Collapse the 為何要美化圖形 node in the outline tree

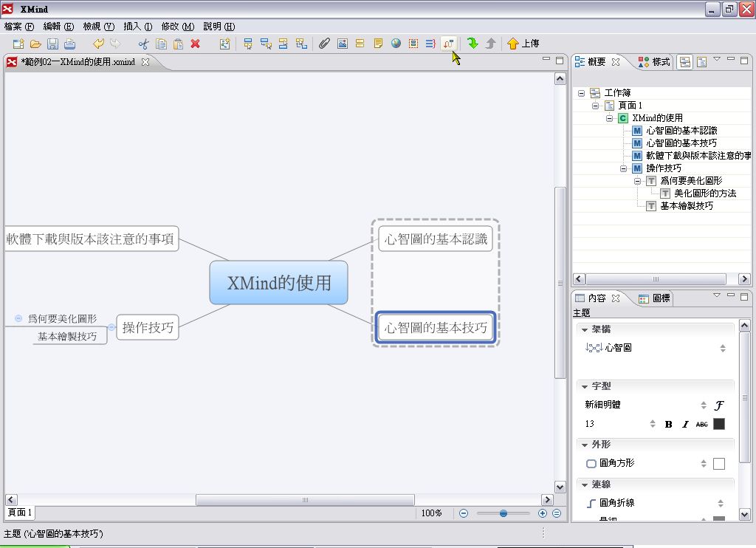(637, 181)
